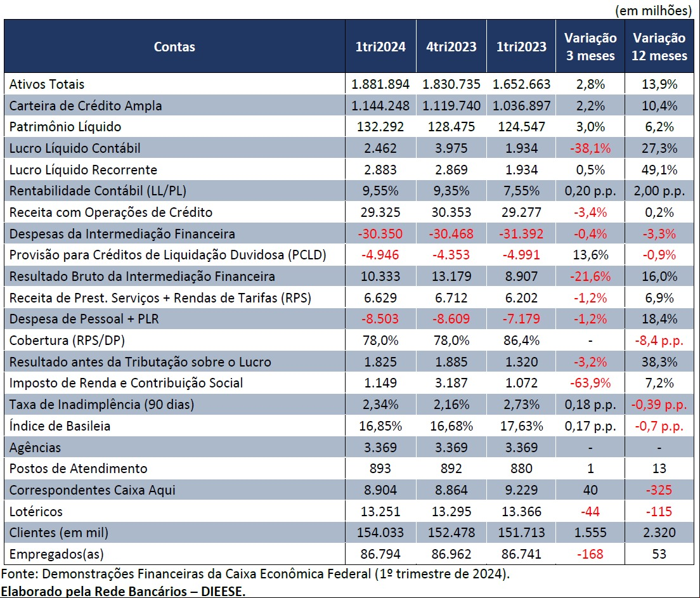Click the '(em milhões)' unit note

tap(653, 10)
